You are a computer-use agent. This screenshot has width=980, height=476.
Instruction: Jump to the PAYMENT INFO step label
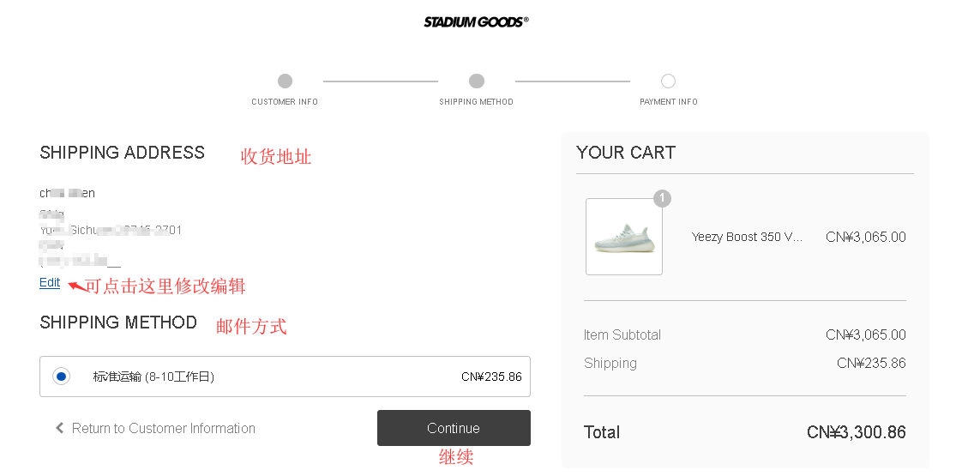pos(669,102)
